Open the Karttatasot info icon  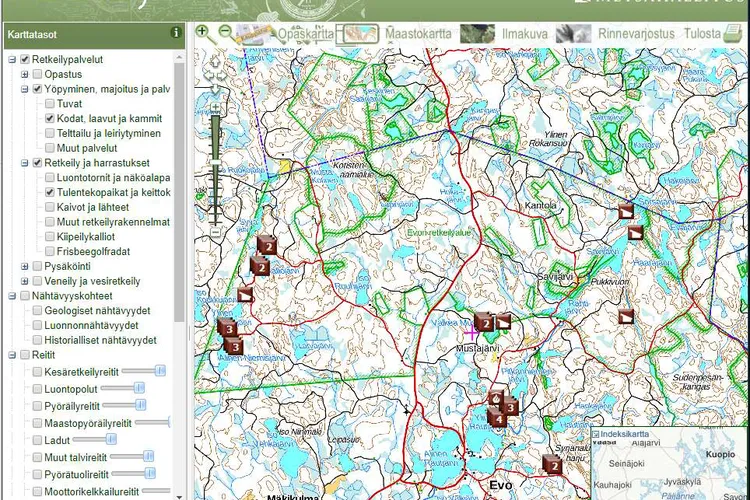[x=177, y=33]
